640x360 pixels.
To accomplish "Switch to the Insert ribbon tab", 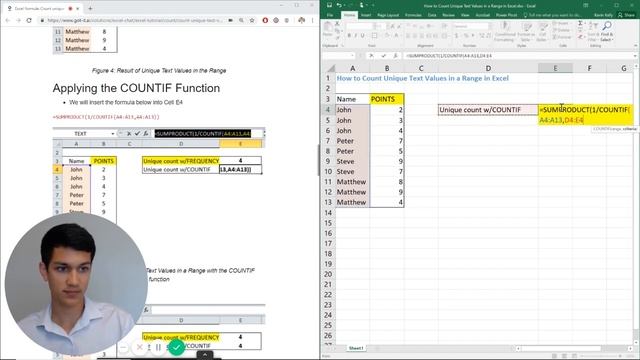I will tap(366, 15).
